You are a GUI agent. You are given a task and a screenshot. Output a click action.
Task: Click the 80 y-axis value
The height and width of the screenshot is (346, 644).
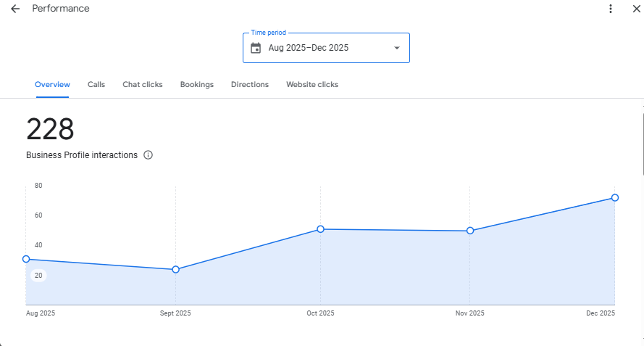38,186
